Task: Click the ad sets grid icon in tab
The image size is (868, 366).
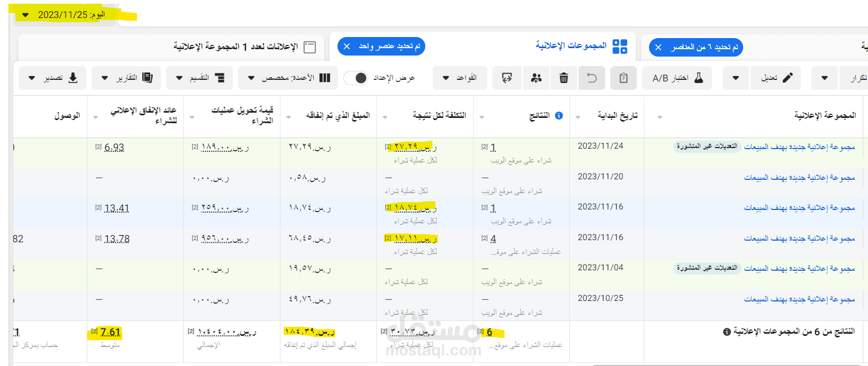Action: [620, 47]
